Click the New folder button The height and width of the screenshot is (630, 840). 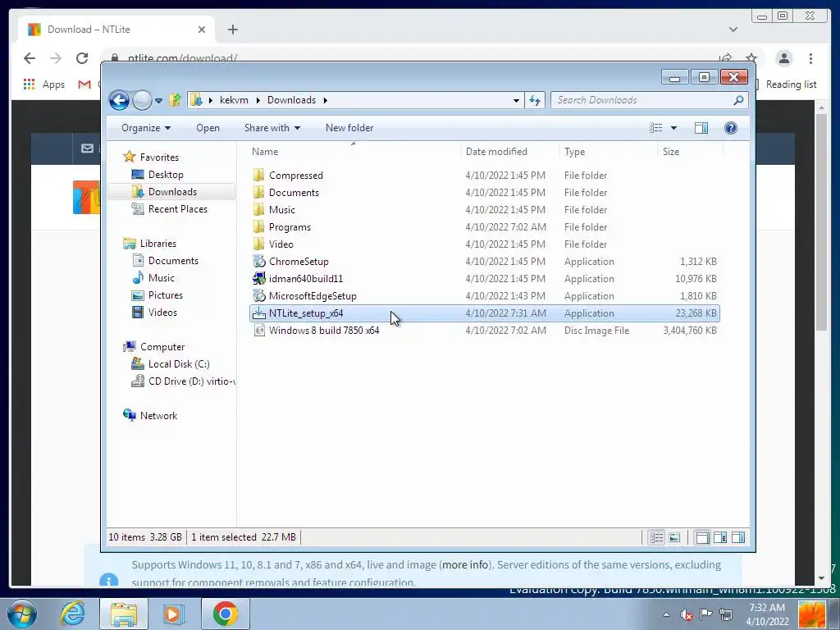349,128
